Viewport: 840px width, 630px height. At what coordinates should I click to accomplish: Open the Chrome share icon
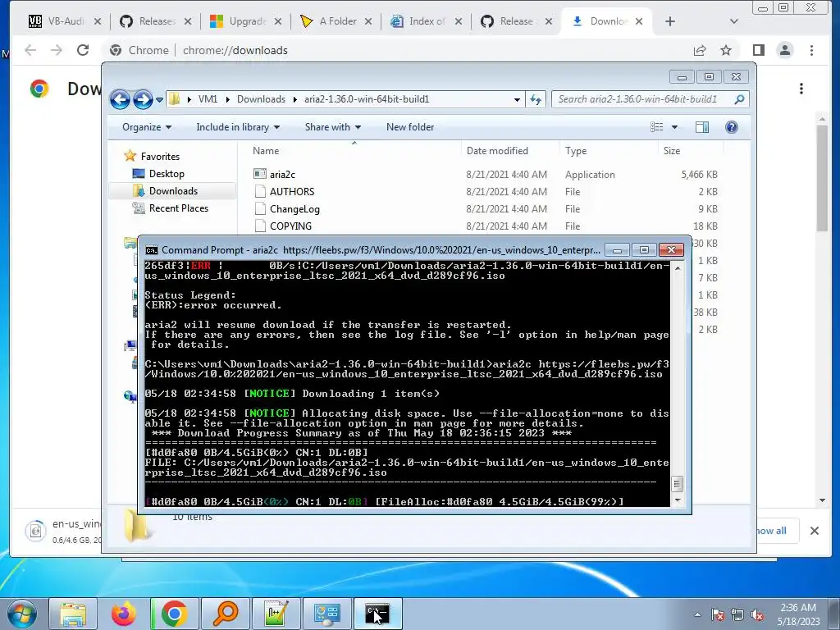click(700, 50)
